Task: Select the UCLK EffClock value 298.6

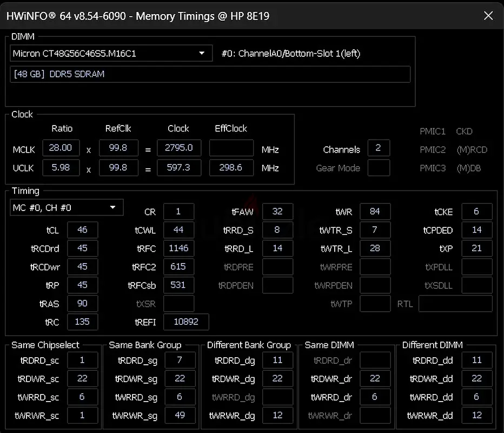Action: 231,168
